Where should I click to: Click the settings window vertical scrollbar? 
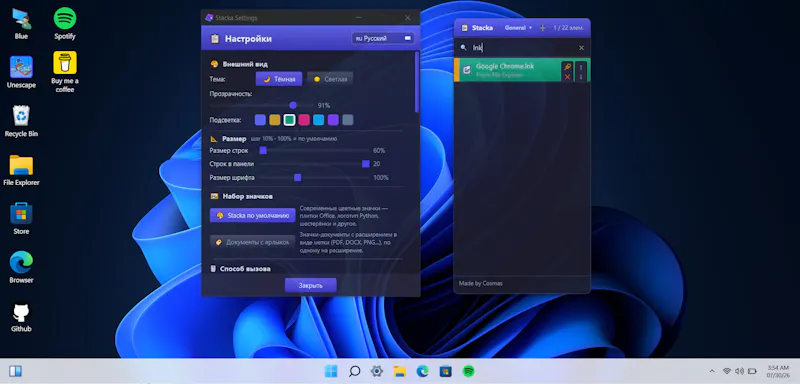(417, 82)
